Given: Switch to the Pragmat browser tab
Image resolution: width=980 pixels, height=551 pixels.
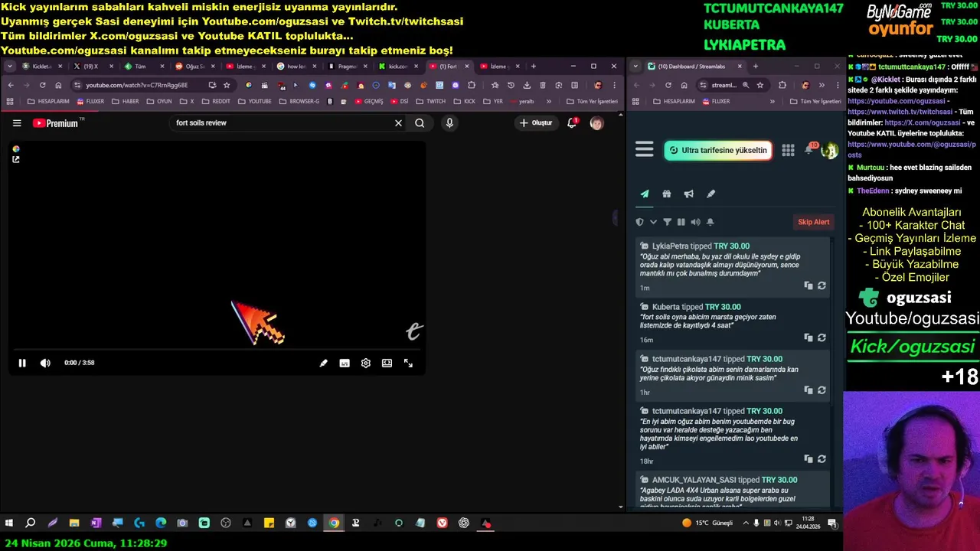Looking at the screenshot, I should point(348,67).
